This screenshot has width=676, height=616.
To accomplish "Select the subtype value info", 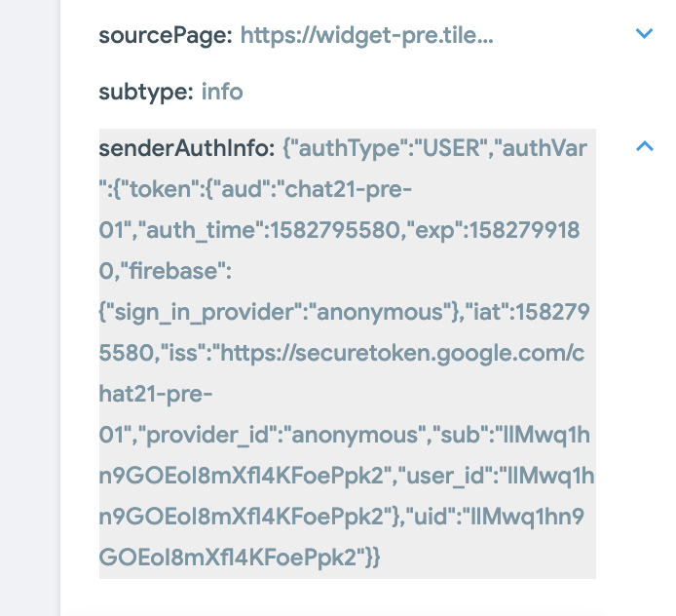I will pos(222,92).
